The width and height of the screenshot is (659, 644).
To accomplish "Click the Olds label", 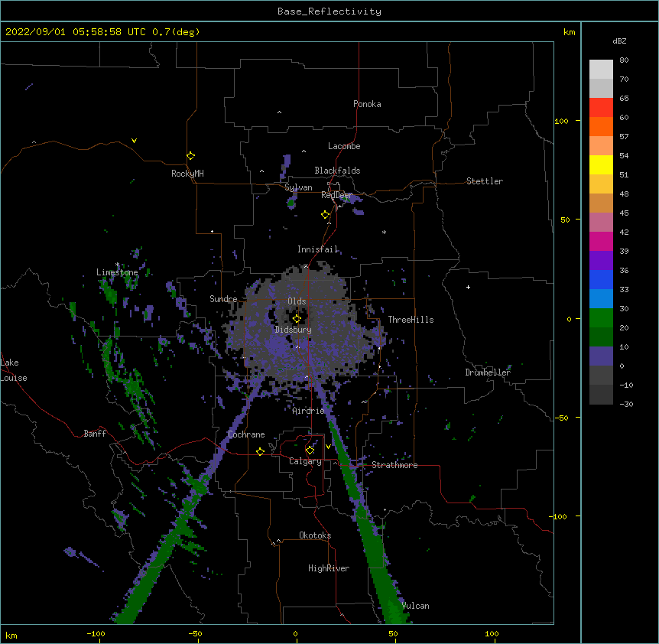I will 297,301.
